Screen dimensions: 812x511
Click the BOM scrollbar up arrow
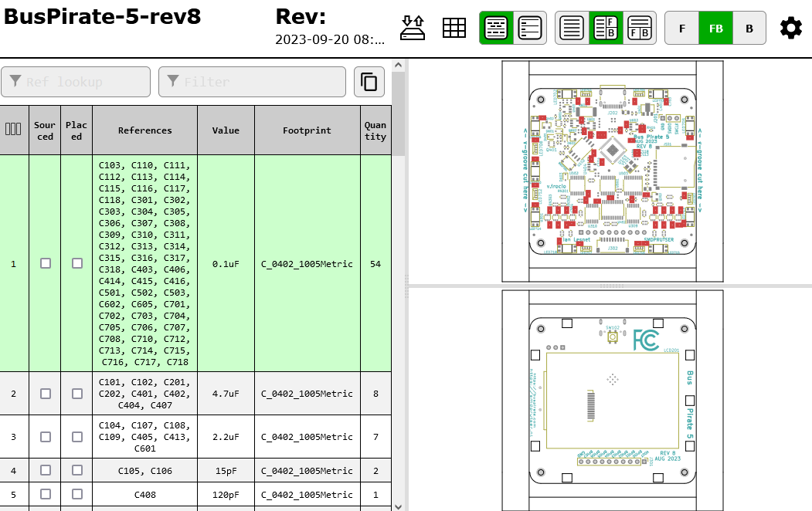(398, 65)
